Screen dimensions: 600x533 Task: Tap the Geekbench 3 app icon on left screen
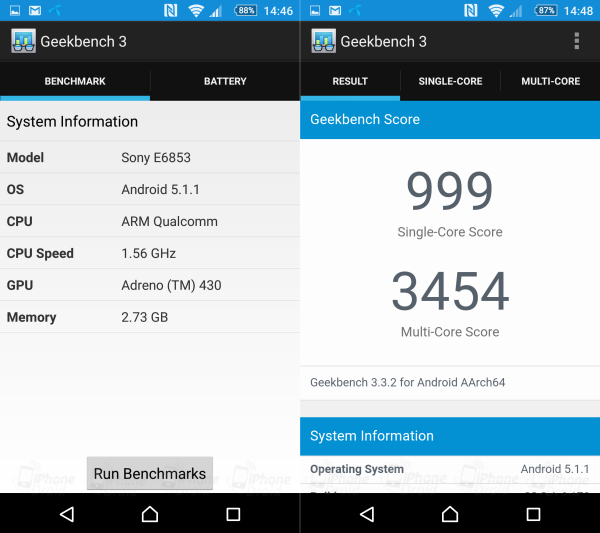point(23,41)
